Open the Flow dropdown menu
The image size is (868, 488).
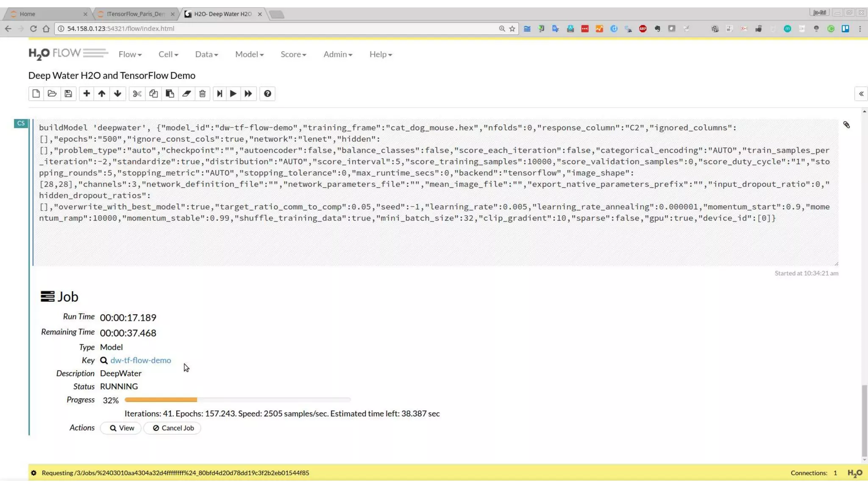click(x=130, y=54)
